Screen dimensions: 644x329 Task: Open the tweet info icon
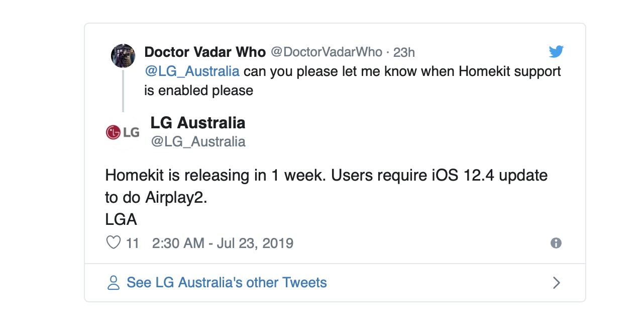pos(556,243)
